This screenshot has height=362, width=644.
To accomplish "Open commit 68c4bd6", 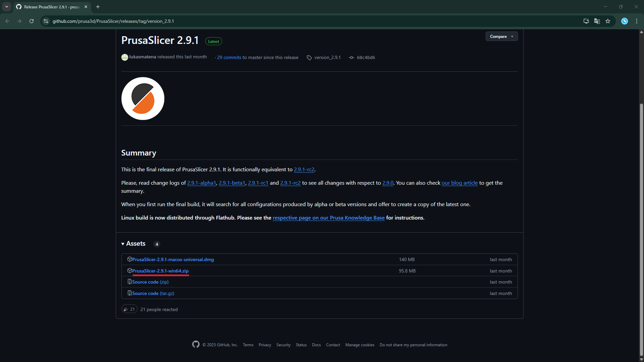I will (x=366, y=58).
